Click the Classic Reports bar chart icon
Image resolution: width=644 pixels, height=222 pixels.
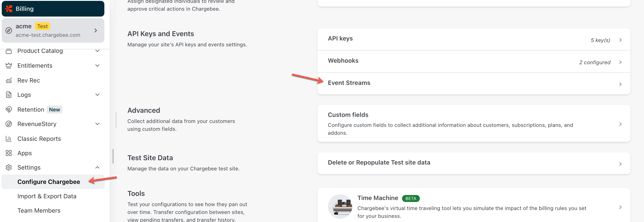9,139
